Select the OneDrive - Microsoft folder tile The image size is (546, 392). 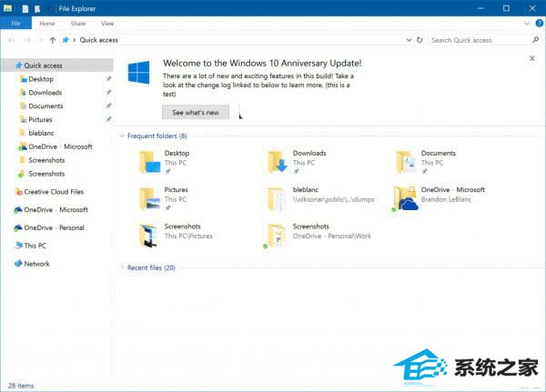coord(438,199)
